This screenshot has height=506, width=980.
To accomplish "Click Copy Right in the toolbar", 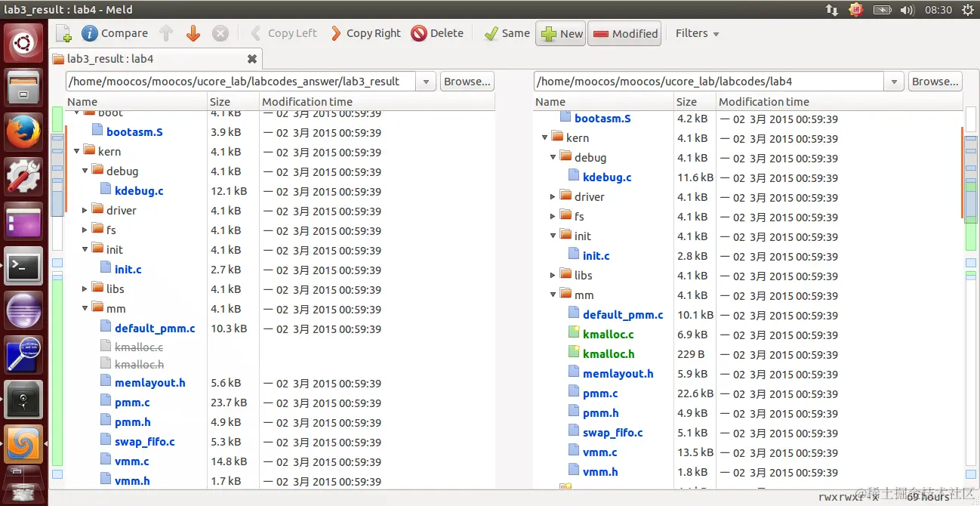I will point(366,33).
